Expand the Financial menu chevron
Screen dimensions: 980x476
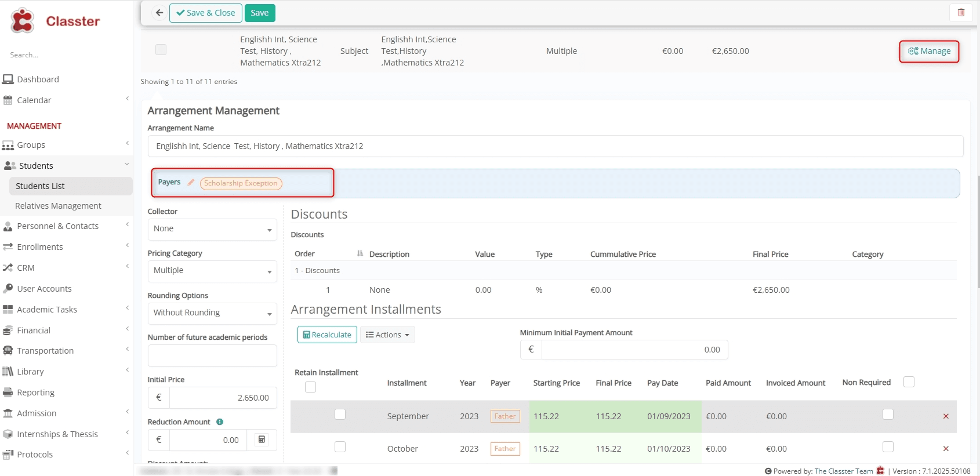[x=127, y=329]
